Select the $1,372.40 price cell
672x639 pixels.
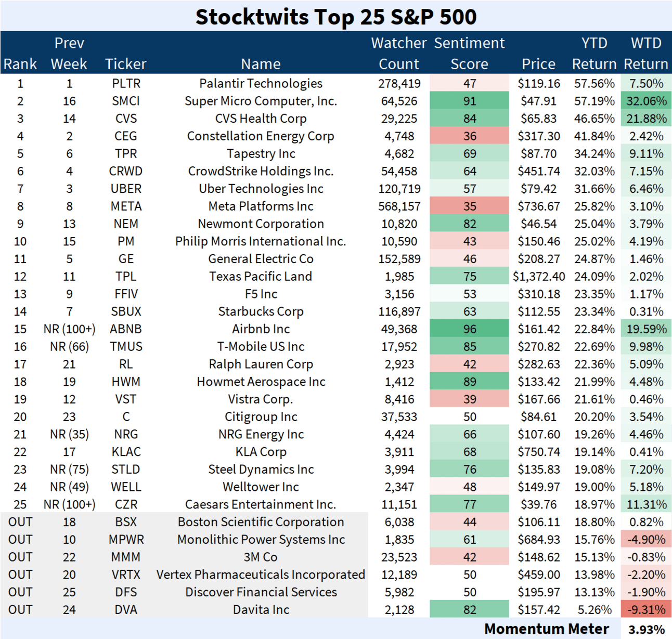tap(539, 277)
